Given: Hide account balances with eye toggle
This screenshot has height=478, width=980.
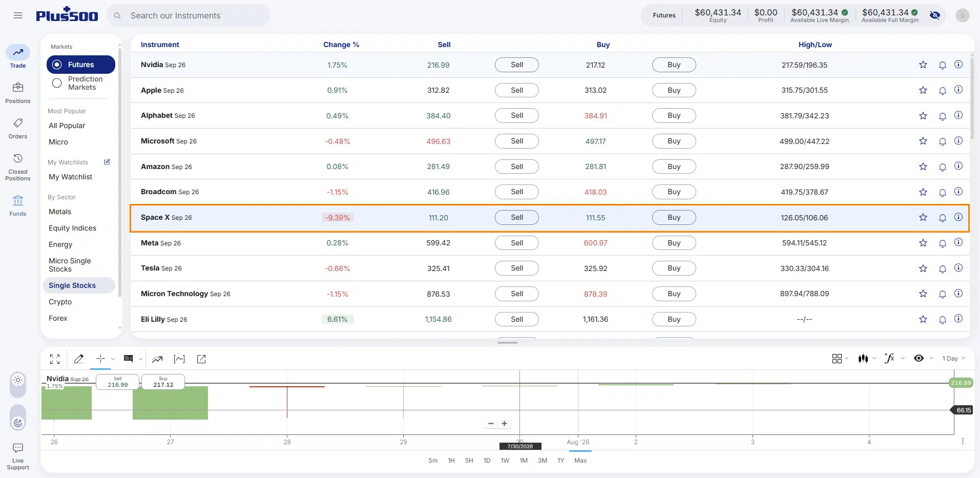Looking at the screenshot, I should pos(935,15).
